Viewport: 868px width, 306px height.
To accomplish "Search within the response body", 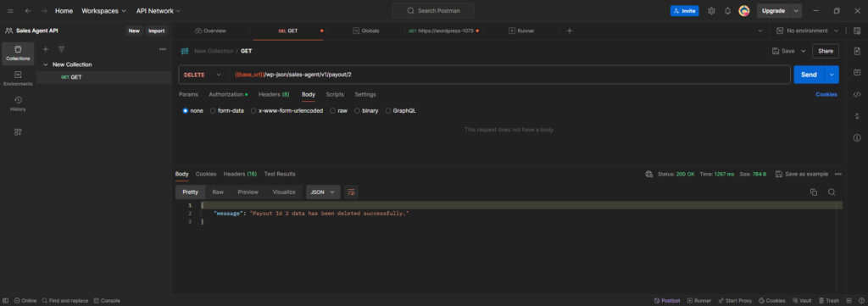I will click(x=832, y=192).
